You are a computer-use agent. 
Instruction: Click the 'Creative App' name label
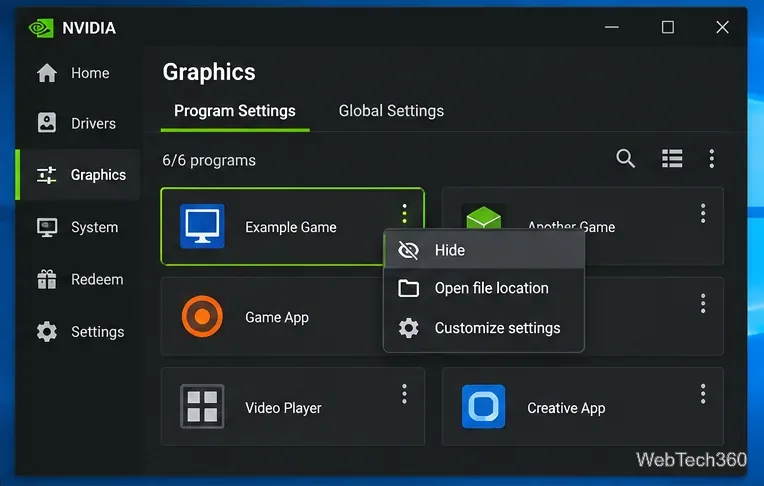coord(566,408)
